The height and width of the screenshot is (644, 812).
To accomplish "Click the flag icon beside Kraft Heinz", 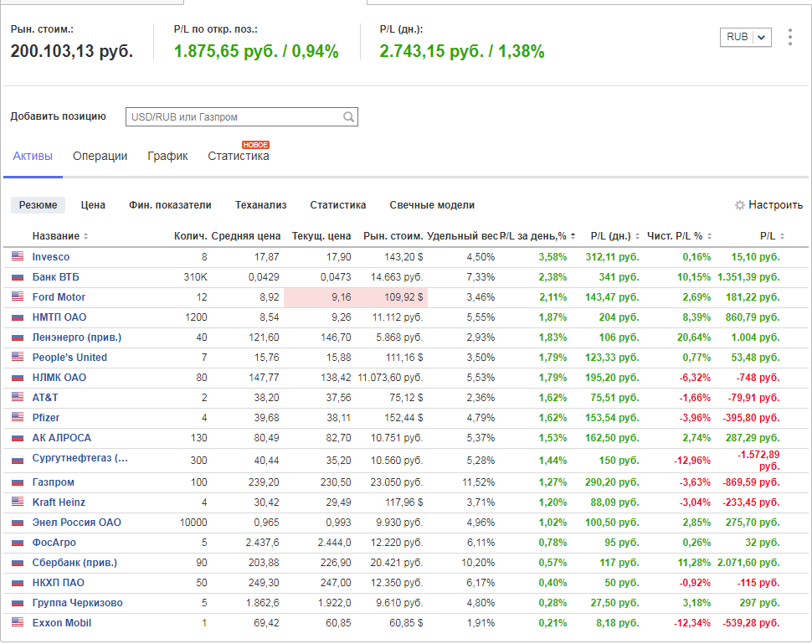I will point(18,502).
